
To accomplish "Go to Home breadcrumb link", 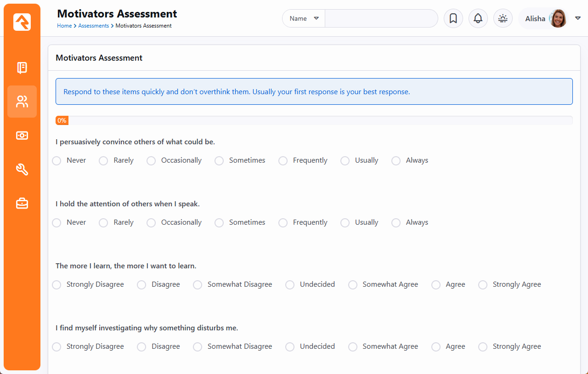I will click(x=64, y=26).
